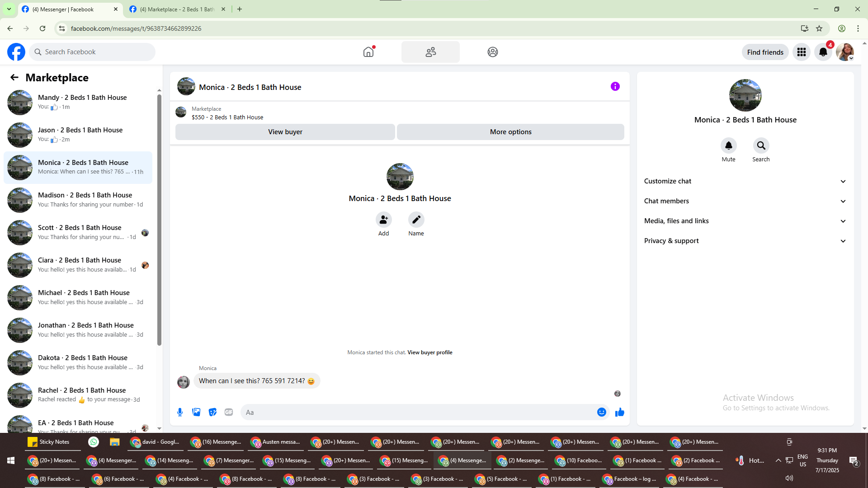
Task: Reload the browser page
Action: pos(42,28)
